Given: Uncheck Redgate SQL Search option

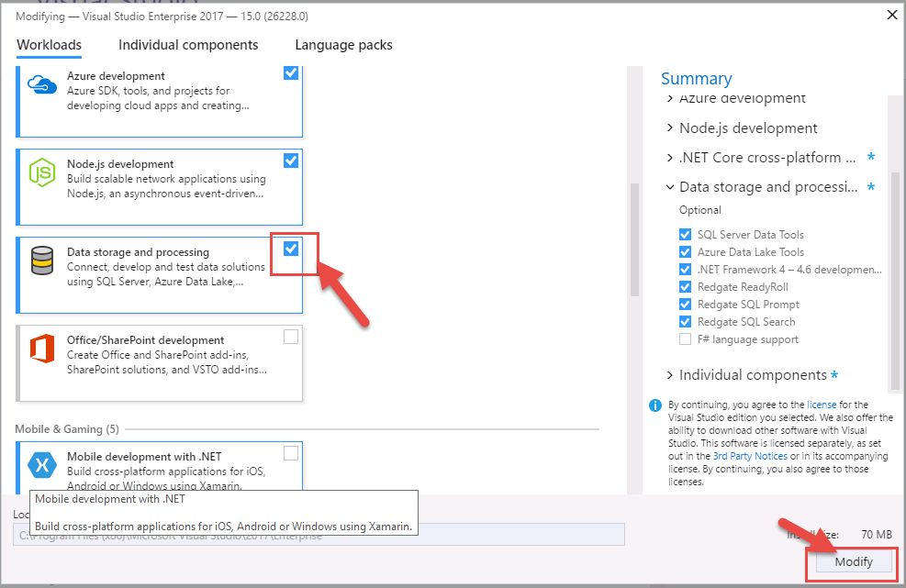Looking at the screenshot, I should pyautogui.click(x=685, y=322).
